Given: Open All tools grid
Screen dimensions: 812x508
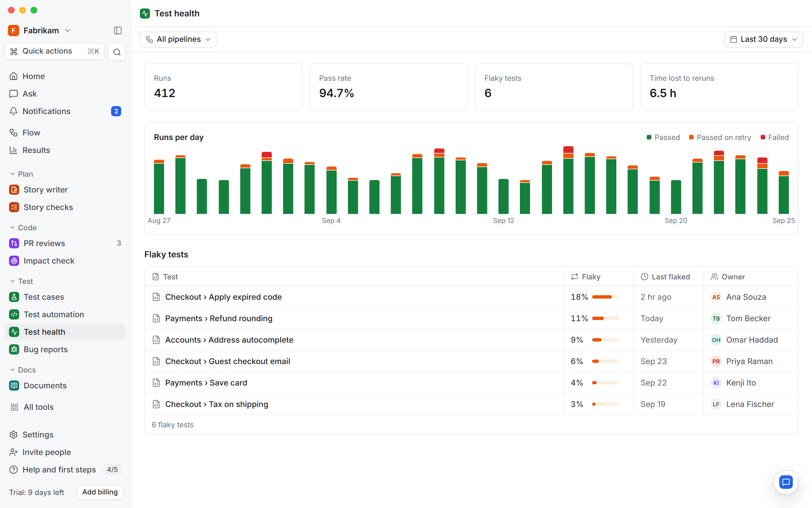Looking at the screenshot, I should (65, 407).
